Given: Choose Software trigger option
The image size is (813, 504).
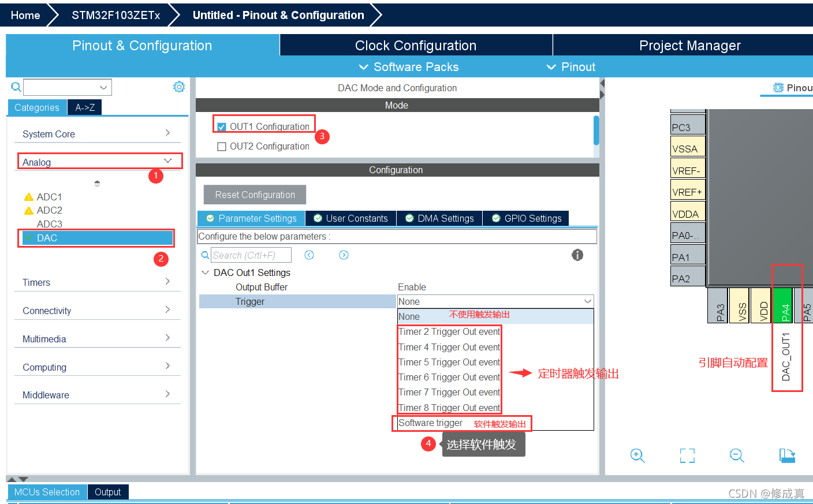Looking at the screenshot, I should [430, 423].
